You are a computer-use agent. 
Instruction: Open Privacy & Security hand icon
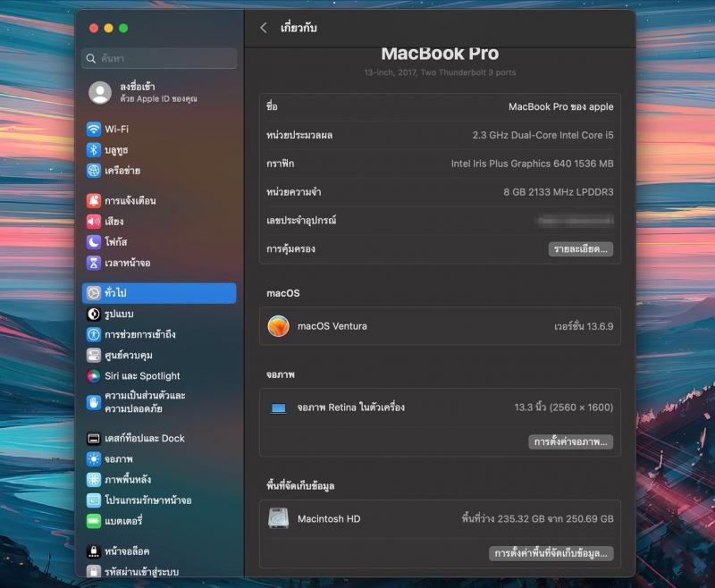[x=94, y=402]
